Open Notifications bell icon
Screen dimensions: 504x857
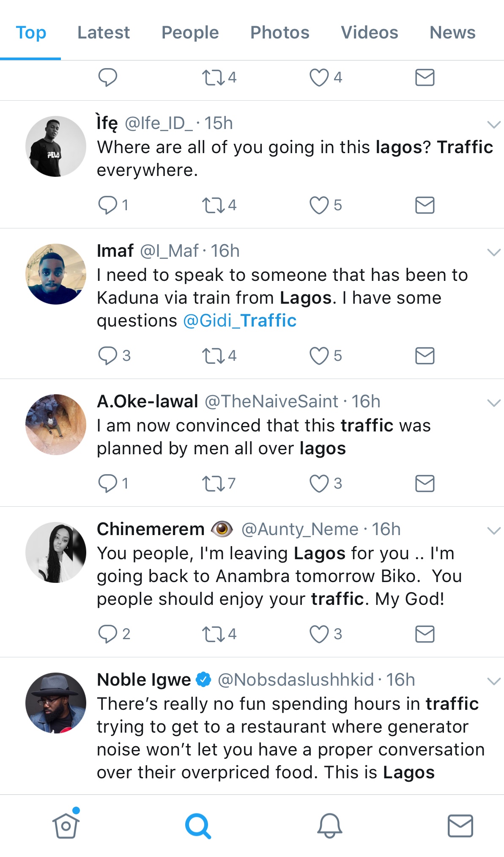click(x=329, y=825)
